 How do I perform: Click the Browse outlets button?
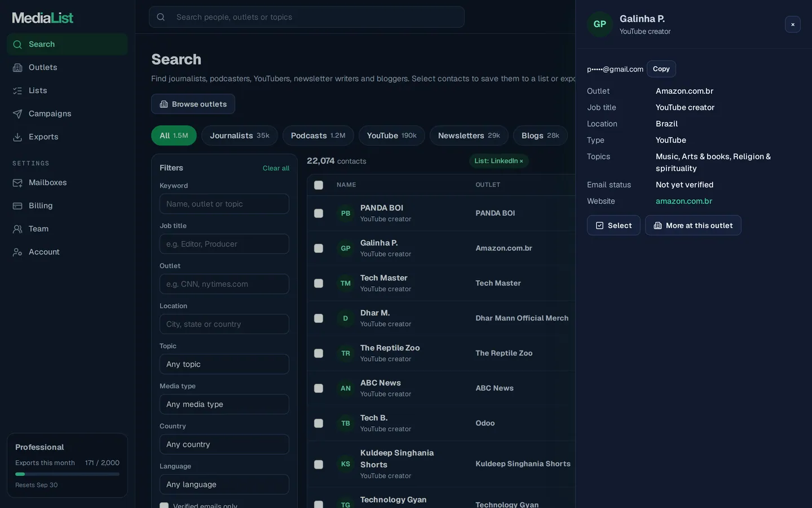coord(193,104)
